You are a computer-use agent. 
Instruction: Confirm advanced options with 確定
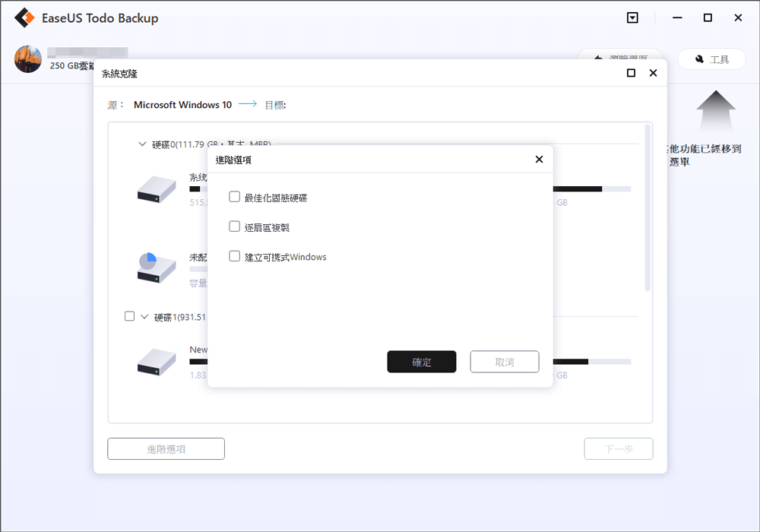tap(421, 362)
